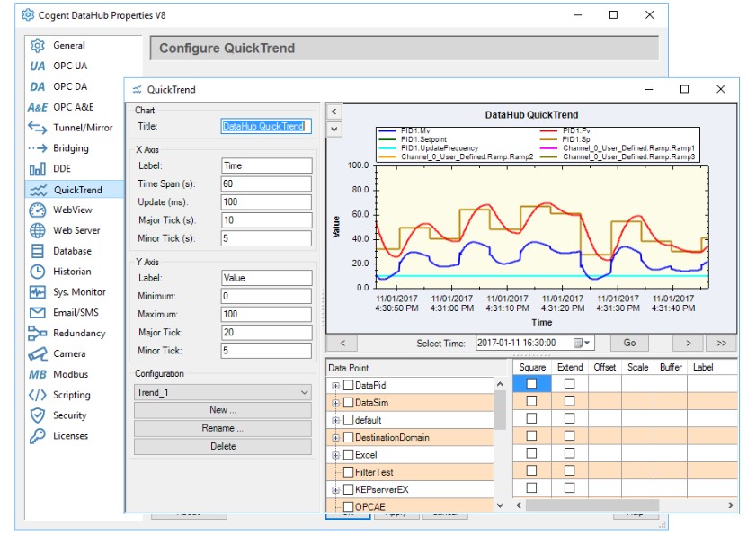756x536 pixels.
Task: Click the chart Title input field
Action: (x=267, y=127)
